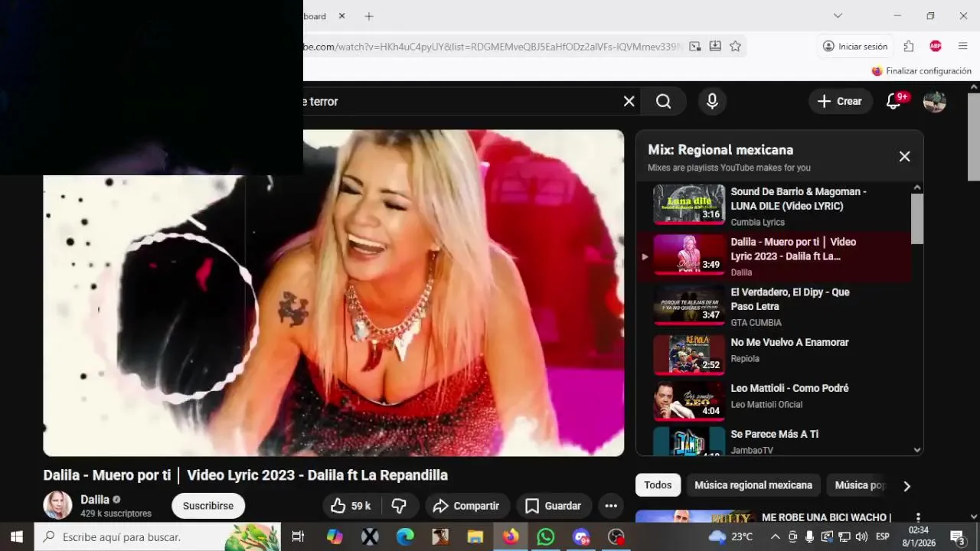Click the video player area
Screen dimensions: 980x551
(x=333, y=292)
